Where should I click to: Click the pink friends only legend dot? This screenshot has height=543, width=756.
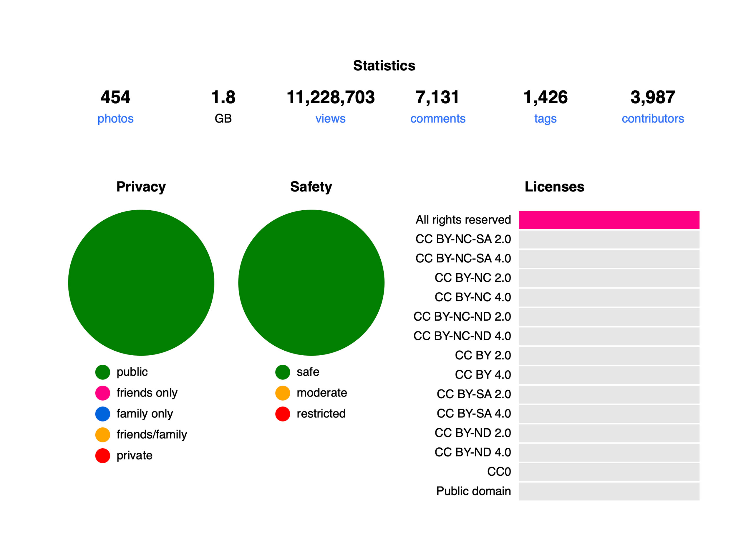click(x=103, y=393)
